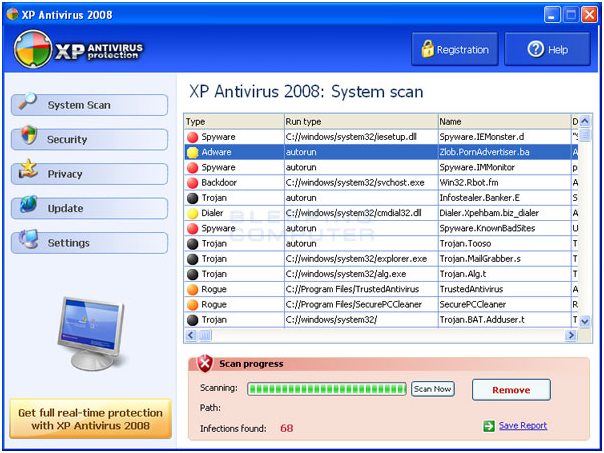Close the XP Antivirus 2008 window

coord(589,15)
